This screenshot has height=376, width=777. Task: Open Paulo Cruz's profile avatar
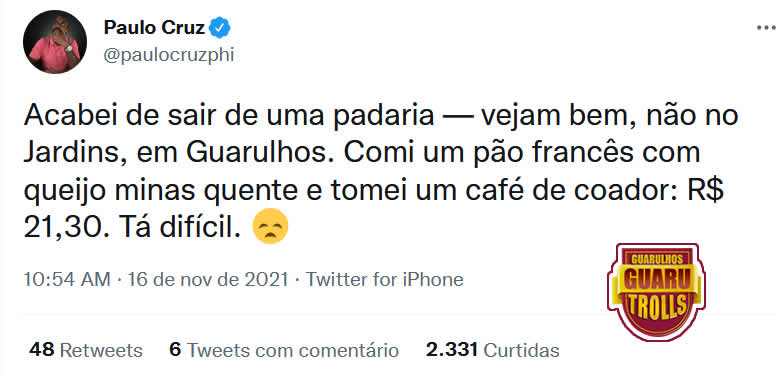(55, 42)
